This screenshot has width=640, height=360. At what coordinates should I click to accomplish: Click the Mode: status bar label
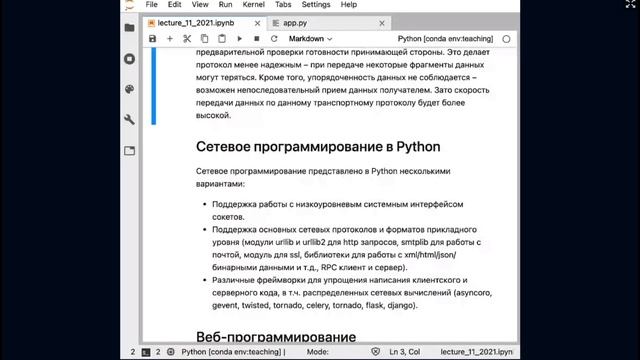pyautogui.click(x=318, y=352)
